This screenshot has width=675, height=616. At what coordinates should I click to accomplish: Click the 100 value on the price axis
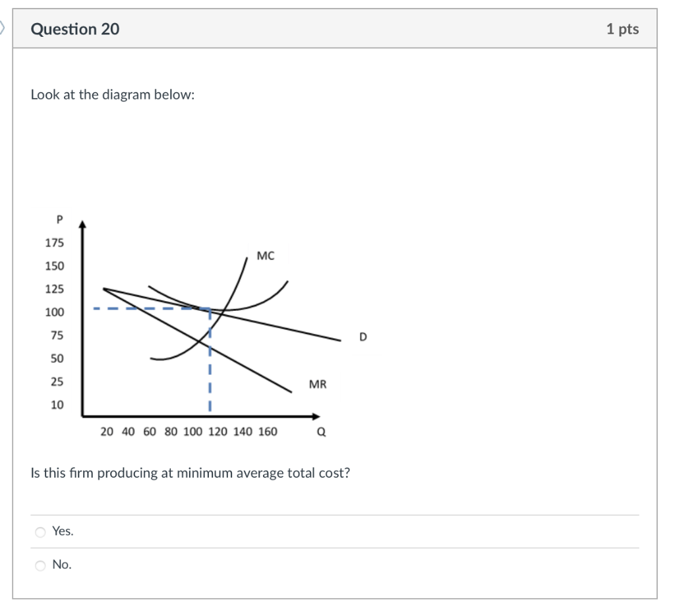coord(55,312)
